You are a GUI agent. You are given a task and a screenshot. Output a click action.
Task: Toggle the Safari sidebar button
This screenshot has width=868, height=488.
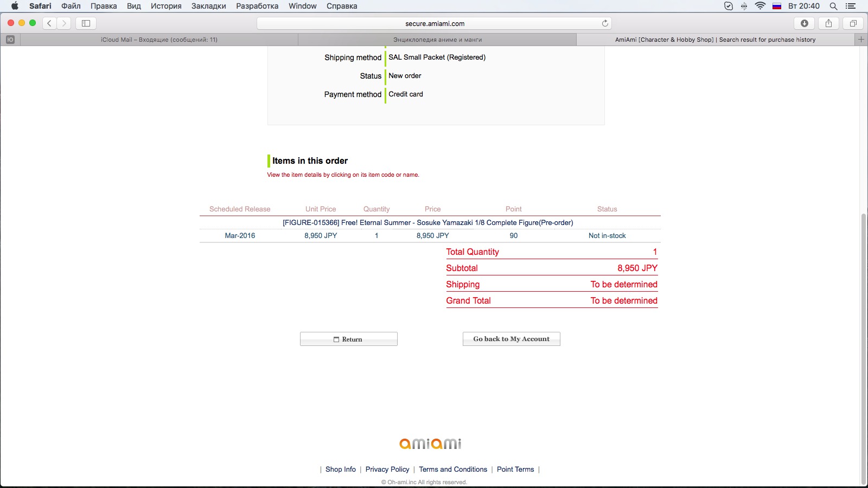[x=86, y=23]
